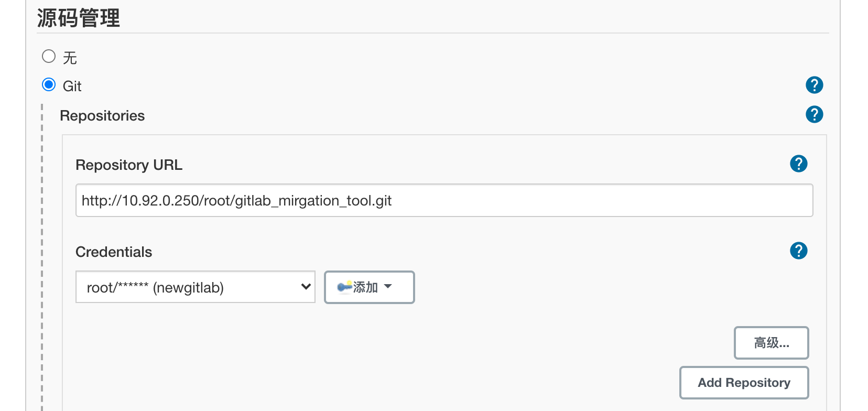The width and height of the screenshot is (868, 411).
Task: Click the Git option label
Action: pos(72,86)
